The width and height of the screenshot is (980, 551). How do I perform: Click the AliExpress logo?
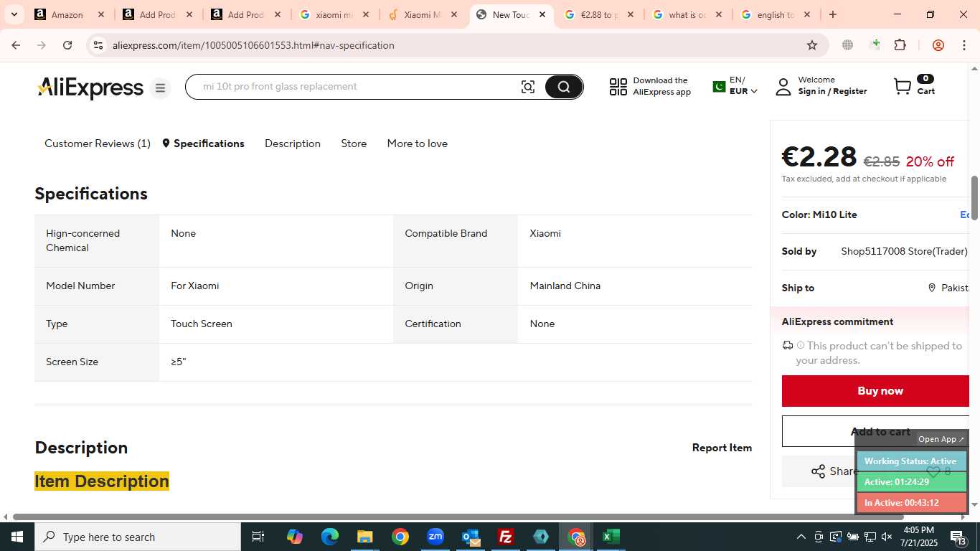[x=90, y=88]
